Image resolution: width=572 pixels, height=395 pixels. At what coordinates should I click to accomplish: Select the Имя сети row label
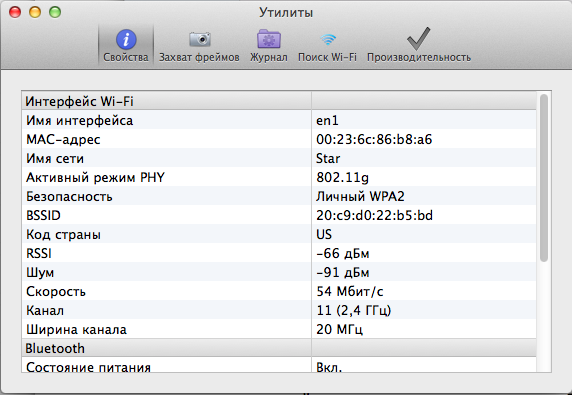[55, 159]
